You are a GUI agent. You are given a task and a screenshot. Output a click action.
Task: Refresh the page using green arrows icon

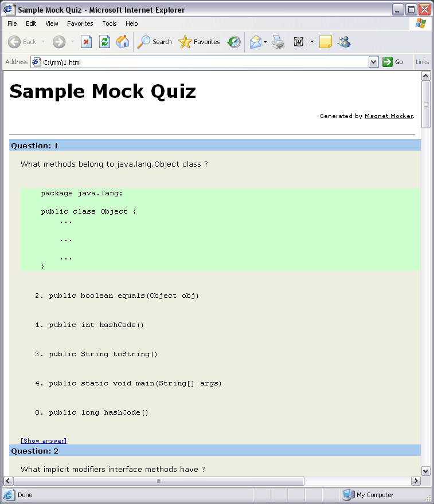[x=104, y=42]
